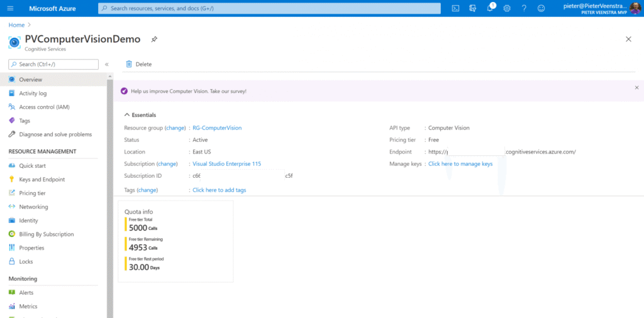Image resolution: width=644 pixels, height=318 pixels.
Task: Click the Metrics chart icon
Action: click(x=12, y=306)
